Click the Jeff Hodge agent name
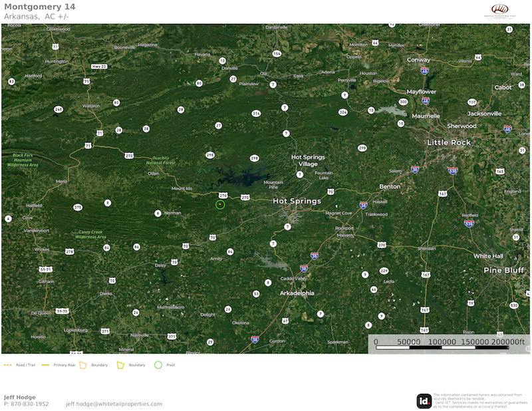Image resolution: width=532 pixels, height=411 pixels. [x=20, y=397]
